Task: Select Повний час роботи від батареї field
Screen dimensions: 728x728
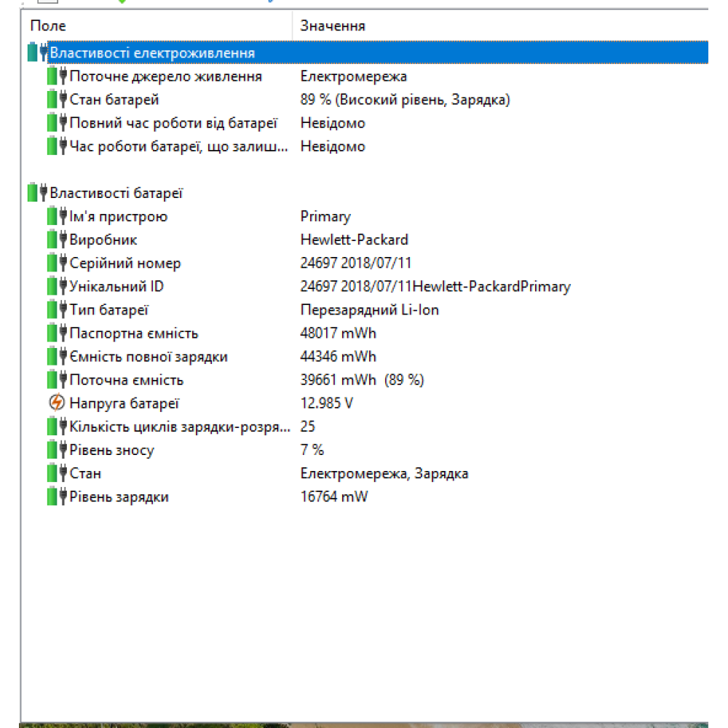Action: coord(173,123)
